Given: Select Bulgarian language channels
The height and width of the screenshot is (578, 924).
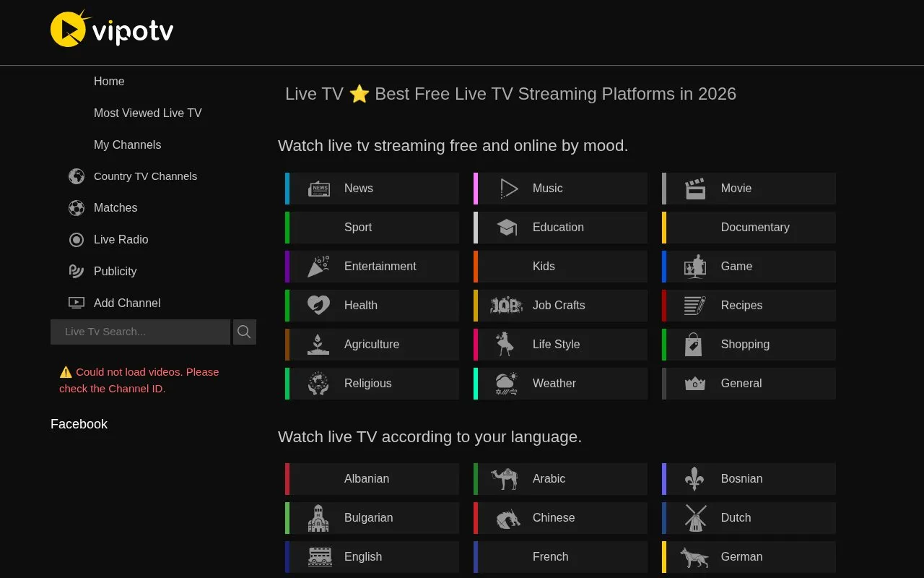Looking at the screenshot, I should coord(372,518).
